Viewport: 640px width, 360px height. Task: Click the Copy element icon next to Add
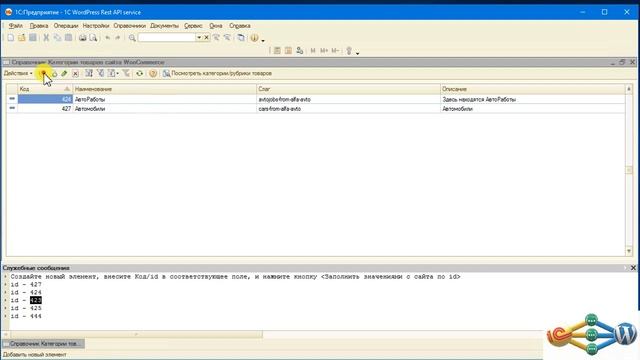[x=54, y=73]
